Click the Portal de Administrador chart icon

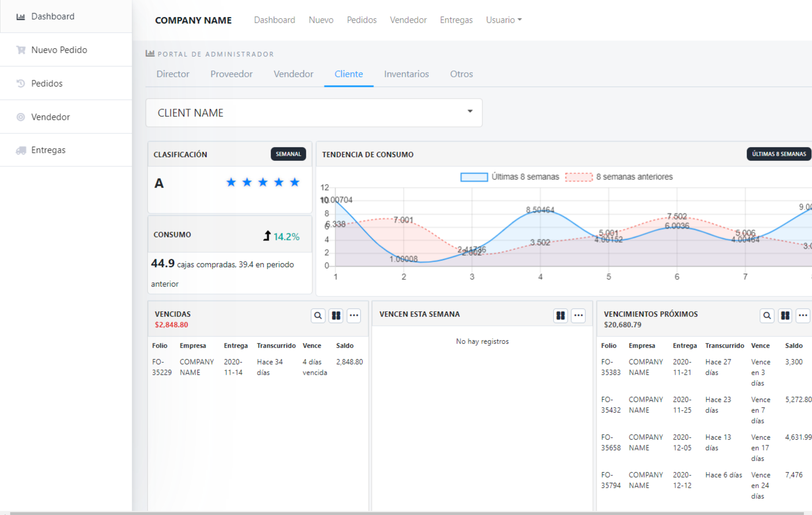tap(150, 53)
